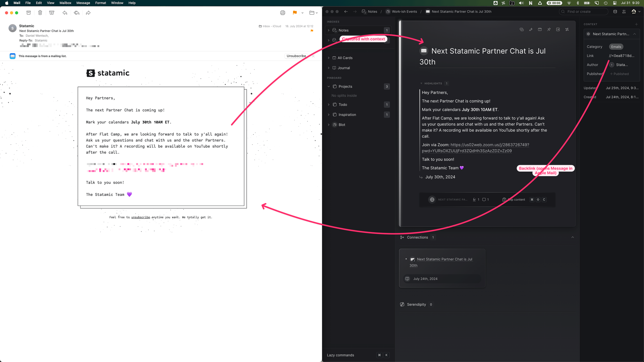Collapse the Projects pinboard section

tap(328, 86)
